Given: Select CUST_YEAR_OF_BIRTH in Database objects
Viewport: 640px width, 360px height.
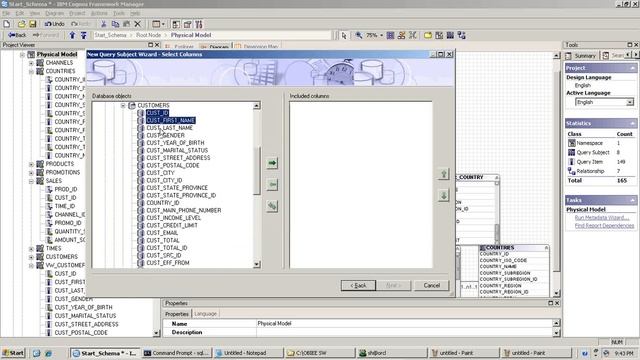Looking at the screenshot, I should (175, 143).
